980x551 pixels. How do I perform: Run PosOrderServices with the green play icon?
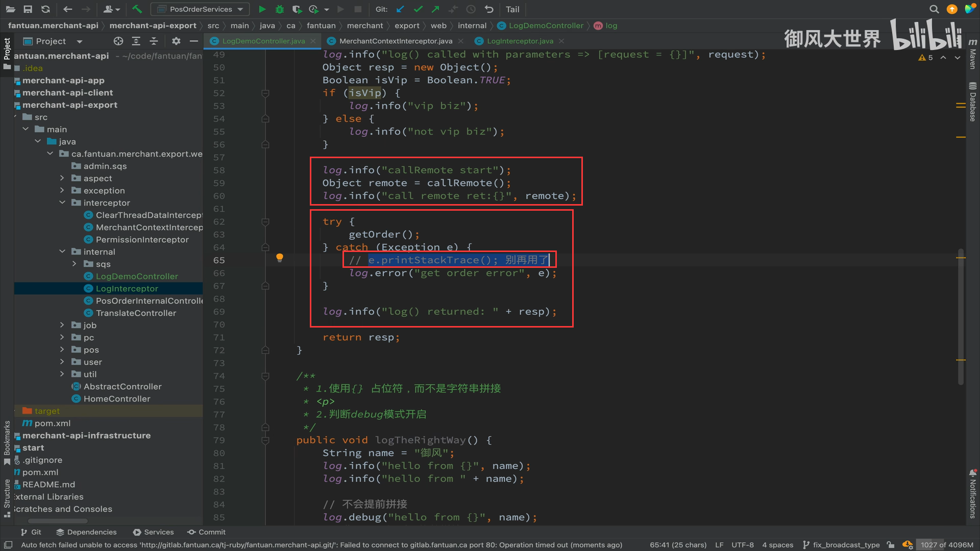pyautogui.click(x=262, y=9)
